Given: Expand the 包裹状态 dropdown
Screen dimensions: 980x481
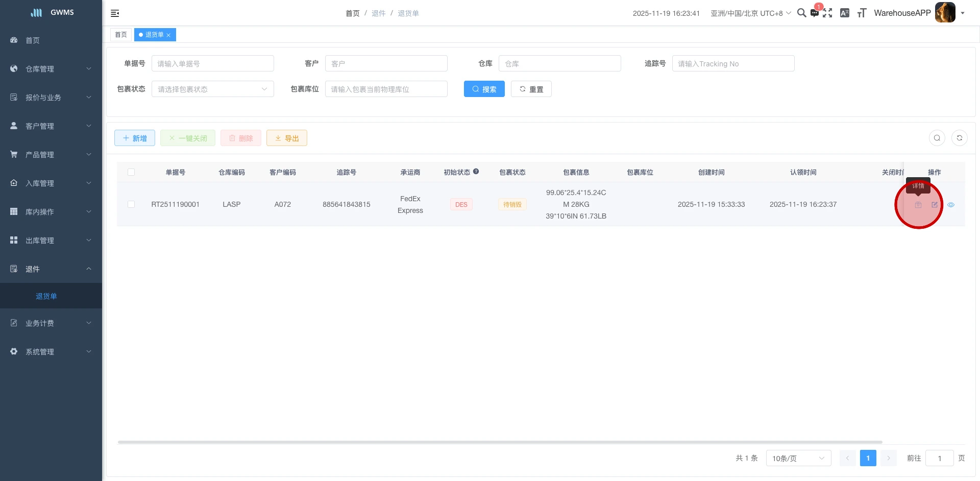Looking at the screenshot, I should pyautogui.click(x=212, y=89).
